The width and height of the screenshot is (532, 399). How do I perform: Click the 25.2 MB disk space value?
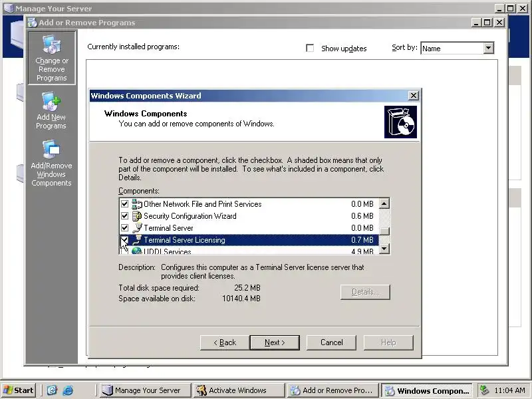(x=247, y=288)
